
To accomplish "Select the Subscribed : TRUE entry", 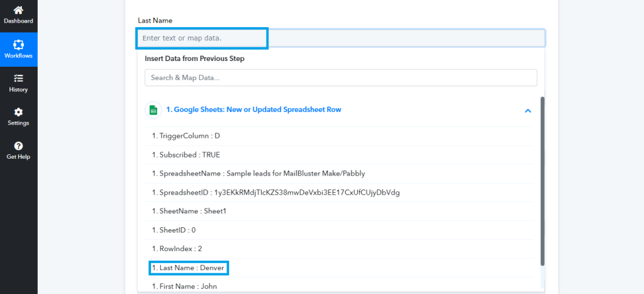I will tap(186, 155).
